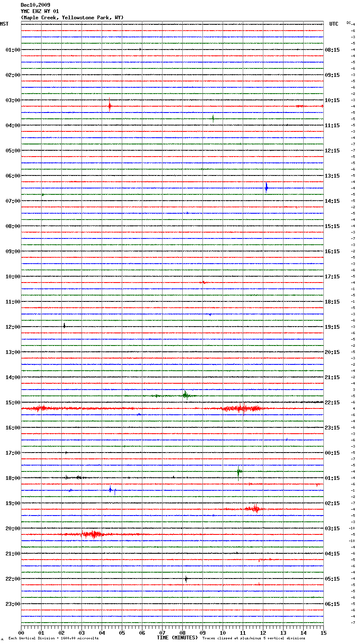Click the '04:15' UTC time label
The height and width of the screenshot is (644, 357).
click(x=332, y=554)
